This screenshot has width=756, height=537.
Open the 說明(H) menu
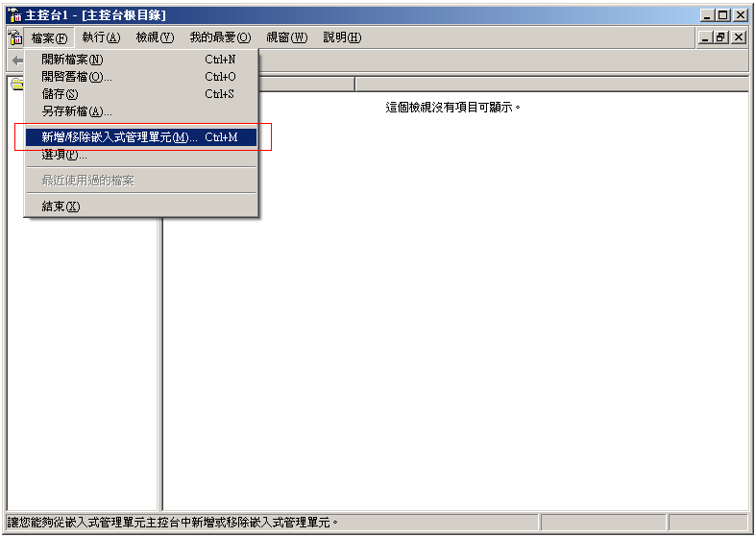pyautogui.click(x=342, y=37)
